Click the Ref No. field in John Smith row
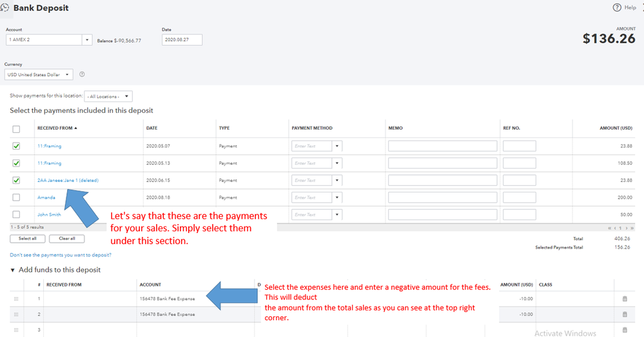The width and height of the screenshot is (644, 337). [519, 214]
